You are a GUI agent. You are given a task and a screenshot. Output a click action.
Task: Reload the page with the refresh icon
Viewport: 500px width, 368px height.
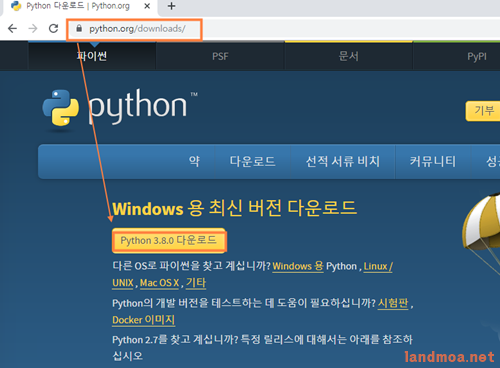[x=53, y=29]
